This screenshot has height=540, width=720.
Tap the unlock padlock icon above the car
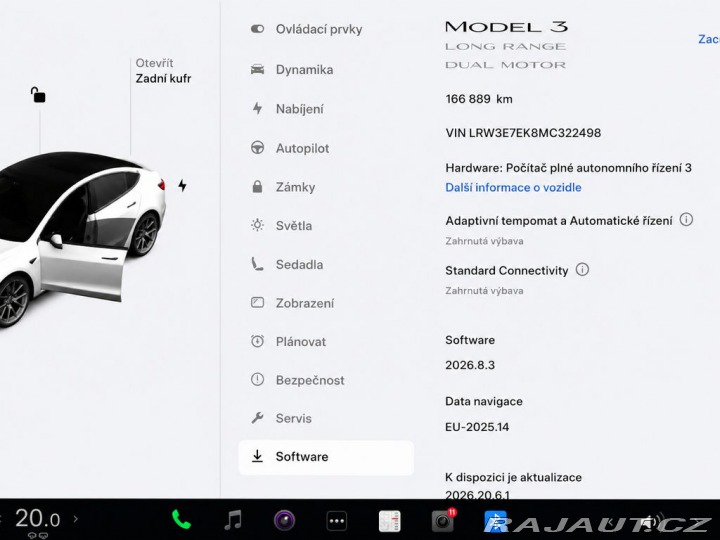[38, 95]
